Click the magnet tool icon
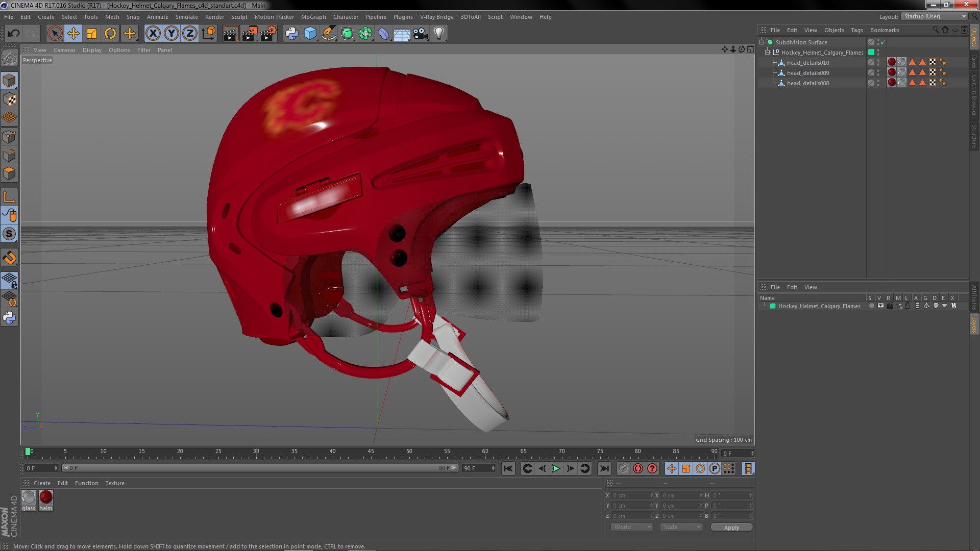The height and width of the screenshot is (551, 980). click(9, 258)
